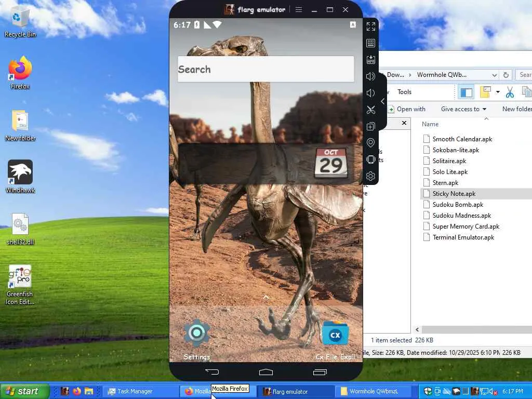Tap the Android recent apps button

click(320, 372)
